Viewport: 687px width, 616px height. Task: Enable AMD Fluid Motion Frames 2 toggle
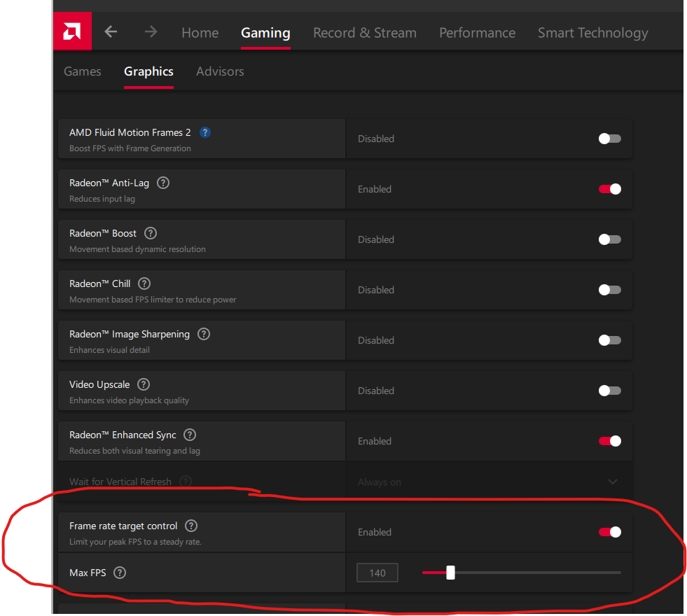pyautogui.click(x=609, y=139)
